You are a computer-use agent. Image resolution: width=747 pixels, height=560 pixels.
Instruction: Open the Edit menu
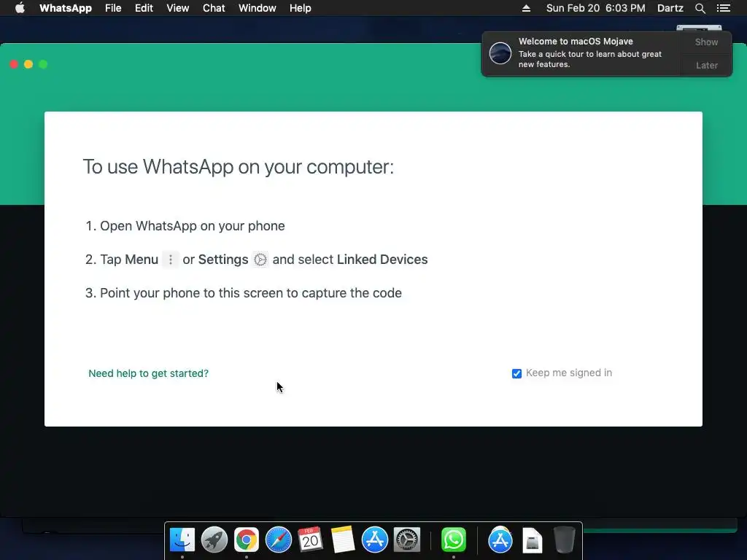point(144,8)
